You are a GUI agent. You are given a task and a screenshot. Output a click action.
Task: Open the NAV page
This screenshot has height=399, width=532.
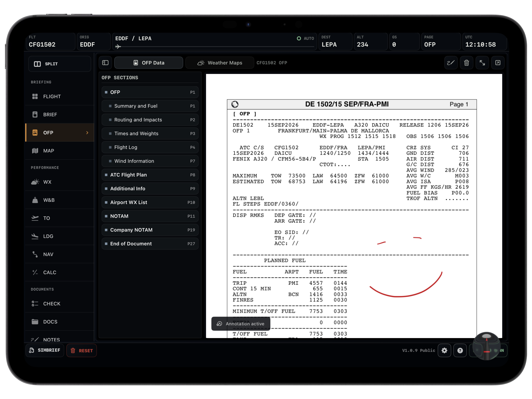[60, 254]
